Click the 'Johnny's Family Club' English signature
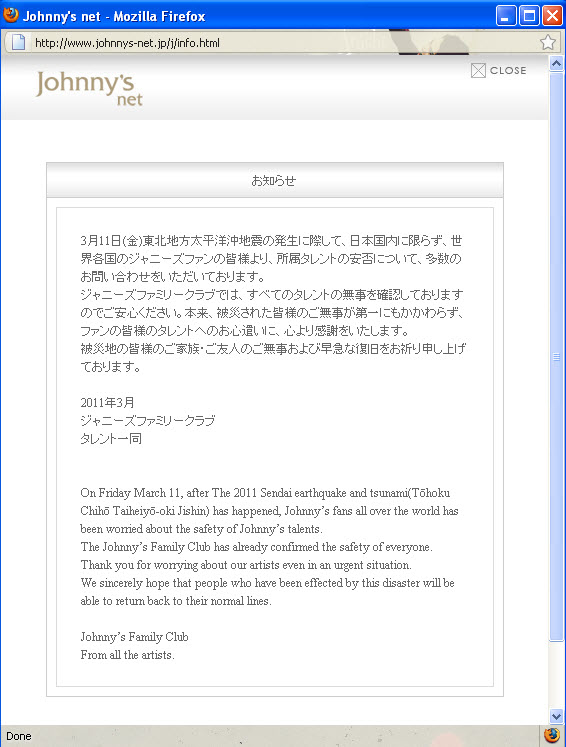Screen dimensions: 566x747 click(x=134, y=637)
